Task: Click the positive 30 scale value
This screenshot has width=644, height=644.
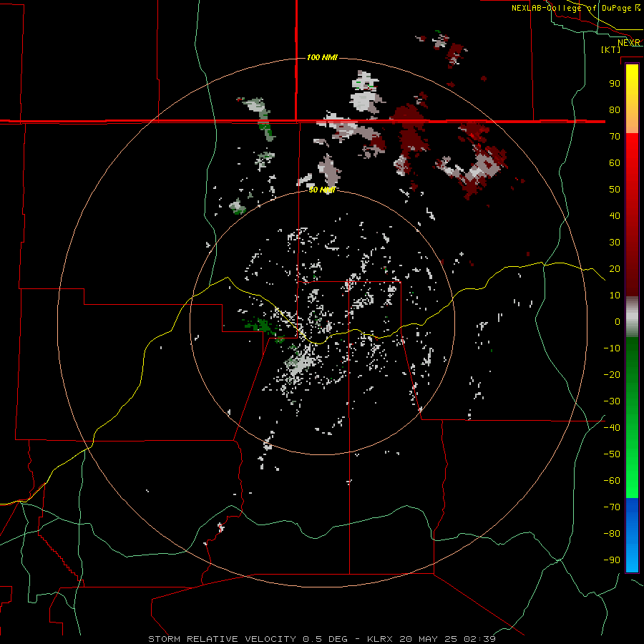Action: tap(615, 243)
